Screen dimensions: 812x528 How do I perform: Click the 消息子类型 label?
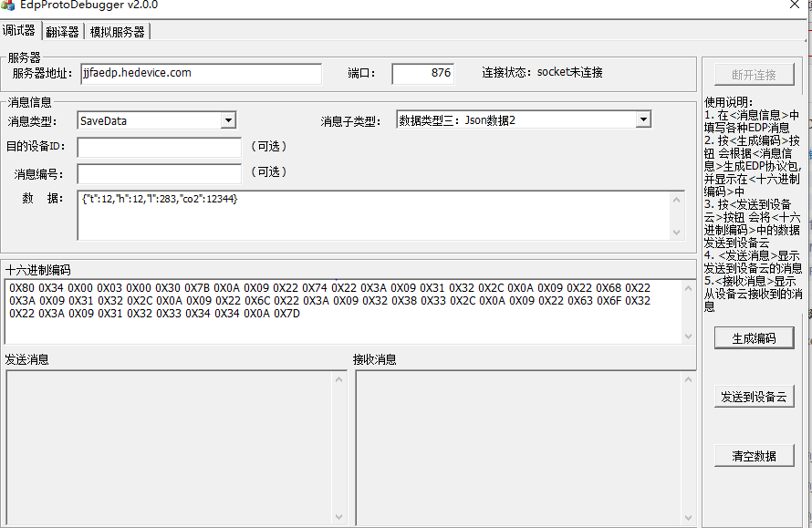tap(350, 121)
